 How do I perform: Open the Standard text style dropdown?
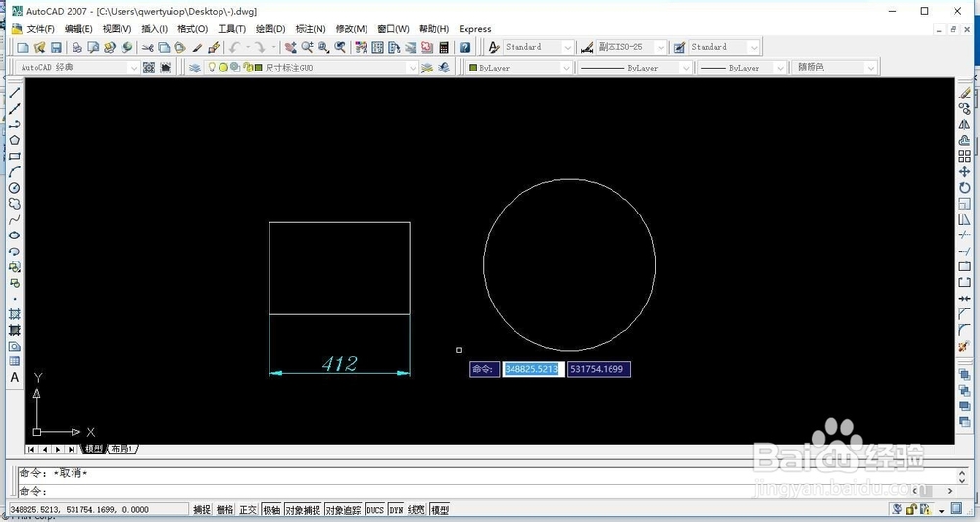pos(567,47)
